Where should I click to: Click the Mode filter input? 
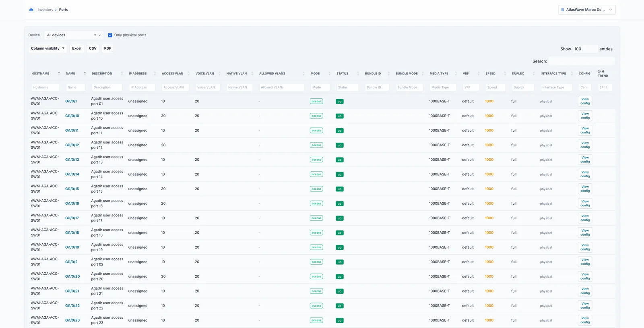pyautogui.click(x=320, y=87)
